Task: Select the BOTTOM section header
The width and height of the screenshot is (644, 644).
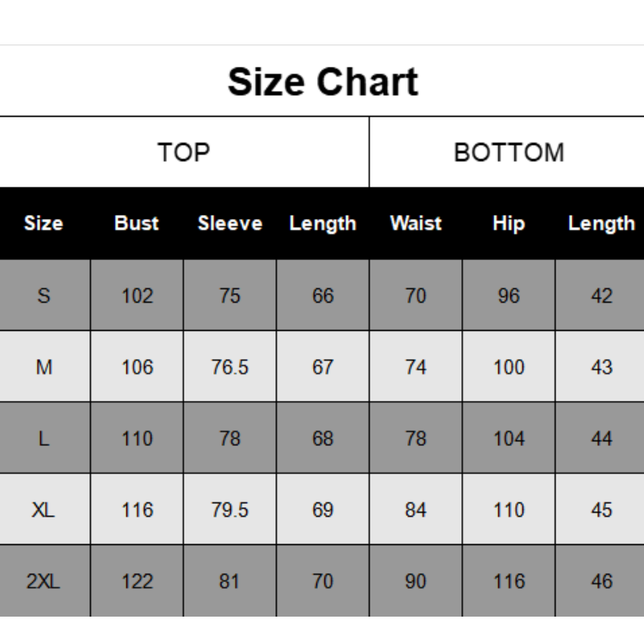Action: pos(509,152)
